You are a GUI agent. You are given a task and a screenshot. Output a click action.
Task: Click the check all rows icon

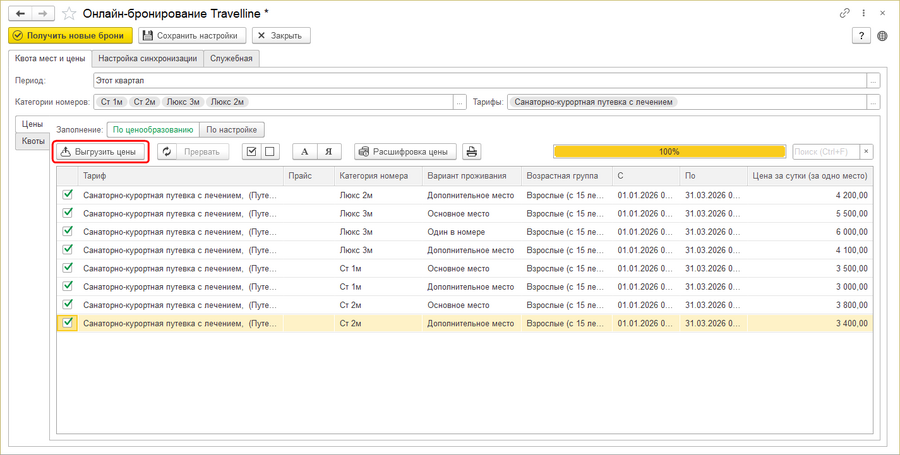point(251,152)
